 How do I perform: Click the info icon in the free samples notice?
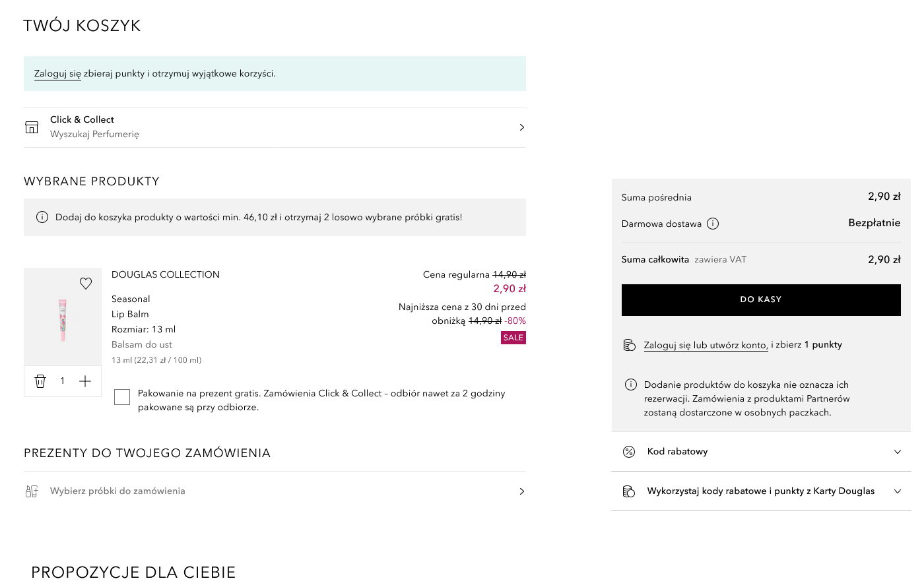(x=42, y=217)
